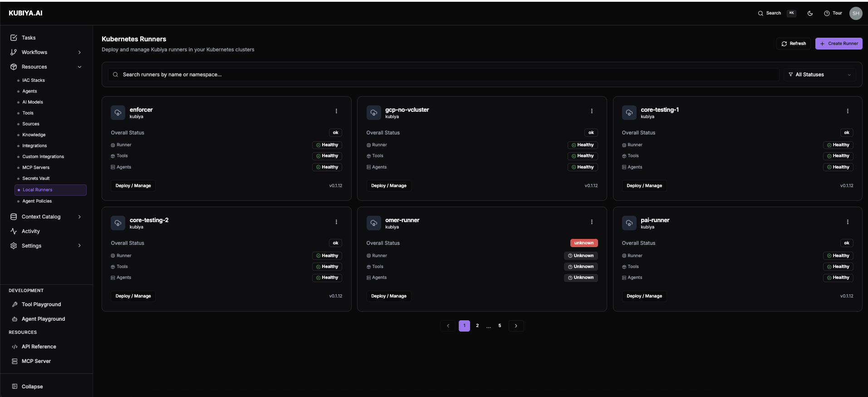Click the top bar Search shortcut box

[x=792, y=13]
